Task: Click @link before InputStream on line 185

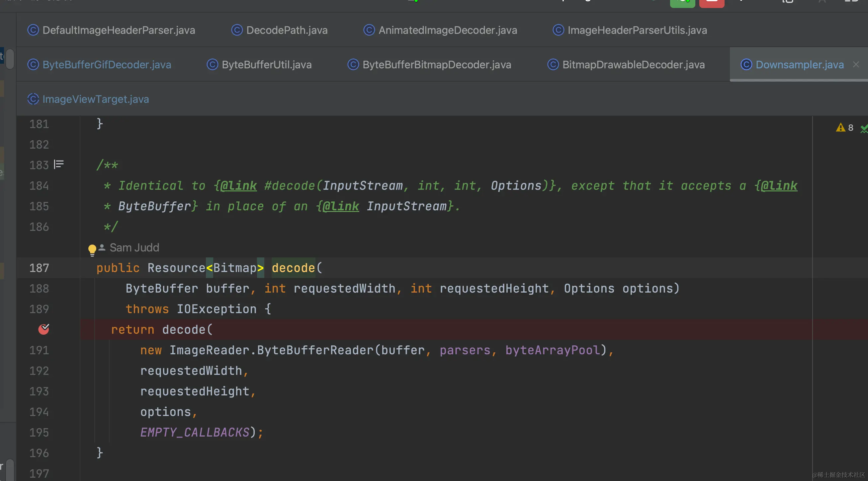Action: pos(341,206)
